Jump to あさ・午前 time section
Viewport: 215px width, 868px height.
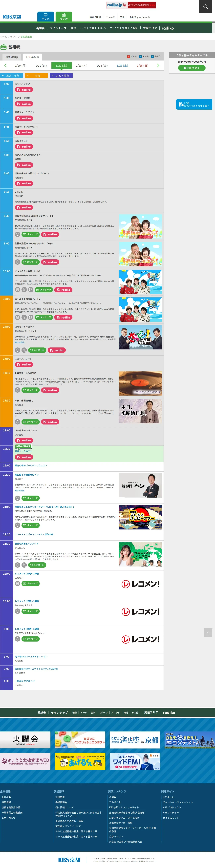pos(11,76)
